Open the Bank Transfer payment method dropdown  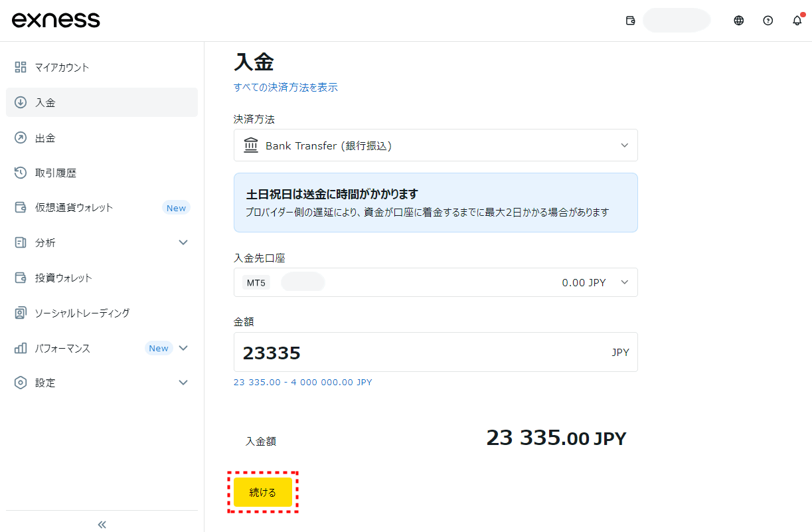click(x=436, y=145)
